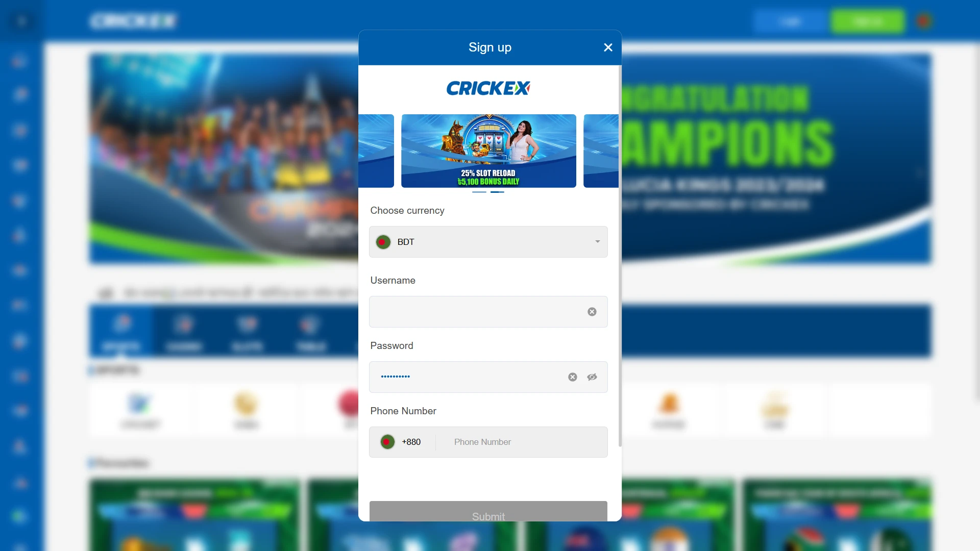Viewport: 980px width, 551px height.
Task: Click the clear username field icon
Action: click(x=592, y=312)
